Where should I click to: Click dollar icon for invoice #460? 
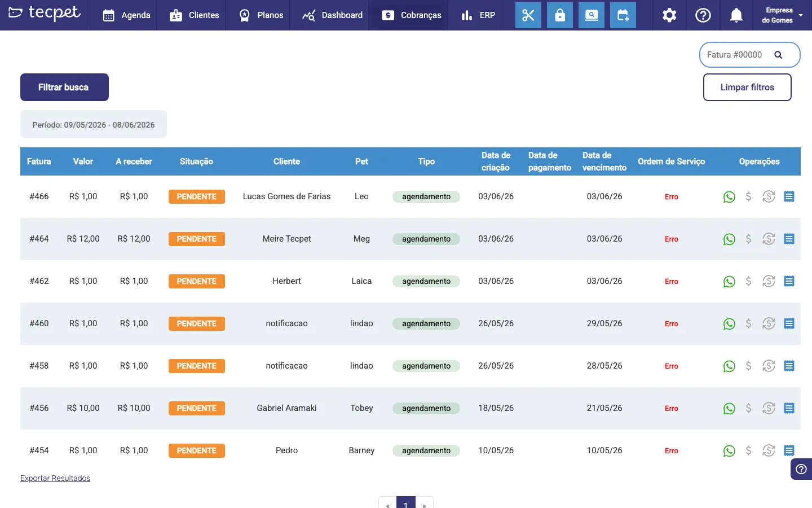point(748,323)
